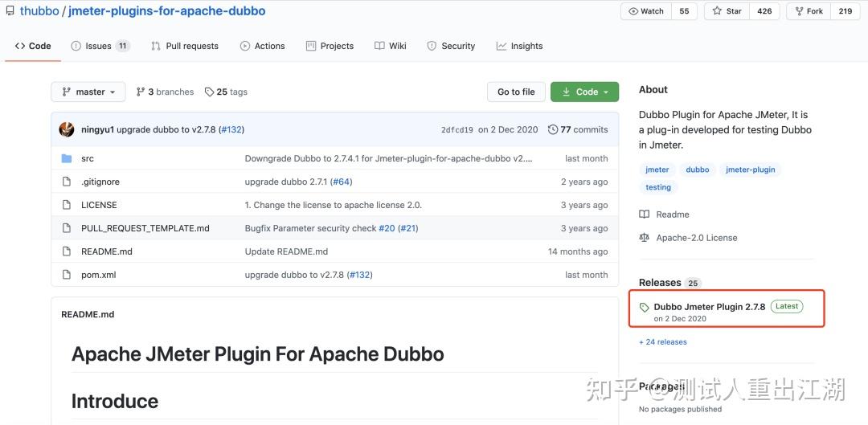The width and height of the screenshot is (868, 425).
Task: Click the repository book icon
Action: click(x=10, y=11)
